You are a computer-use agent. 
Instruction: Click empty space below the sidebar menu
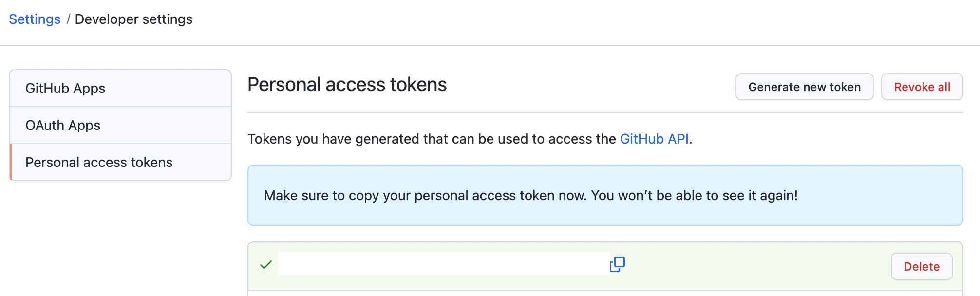coord(120,234)
